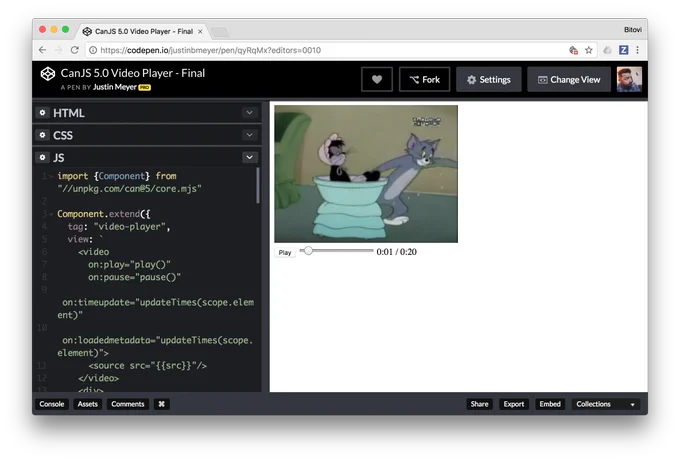
Task: Click the Export button
Action: click(x=514, y=404)
